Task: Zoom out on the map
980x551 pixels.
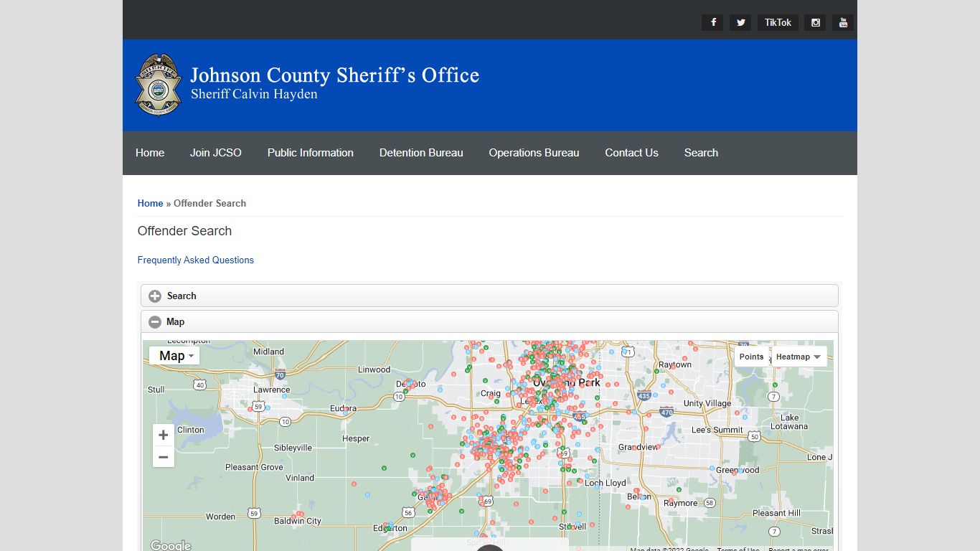Action: coord(164,457)
